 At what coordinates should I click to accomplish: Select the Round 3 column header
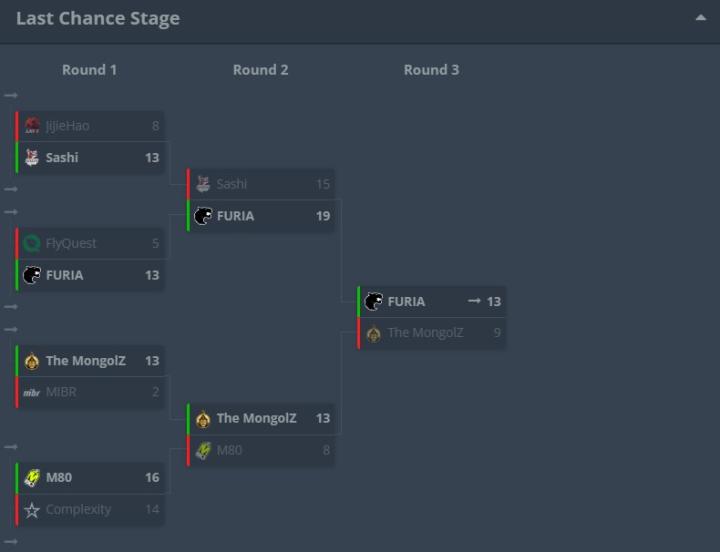pos(431,70)
